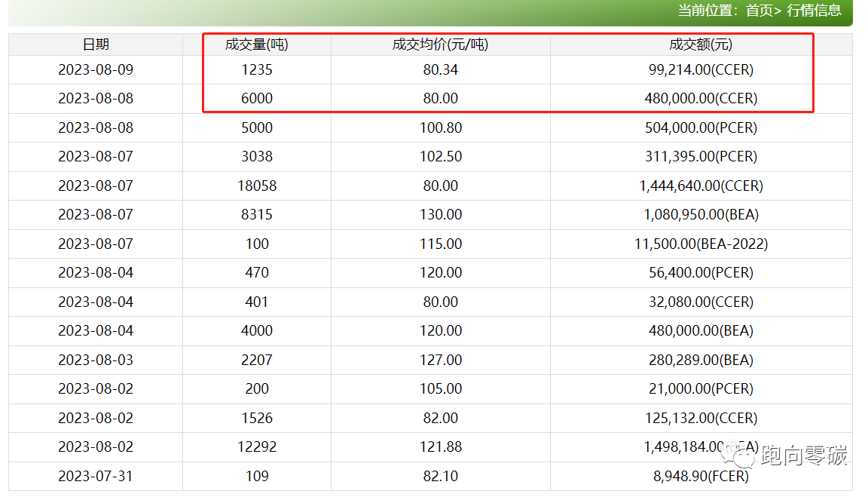Select the 121.88 average price cell

(x=440, y=447)
